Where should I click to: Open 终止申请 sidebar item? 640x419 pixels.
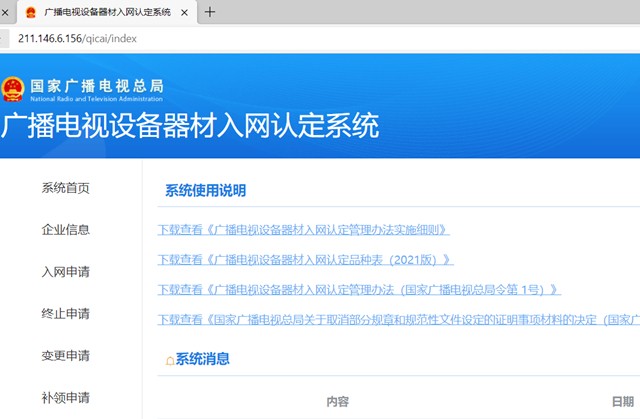click(65, 314)
